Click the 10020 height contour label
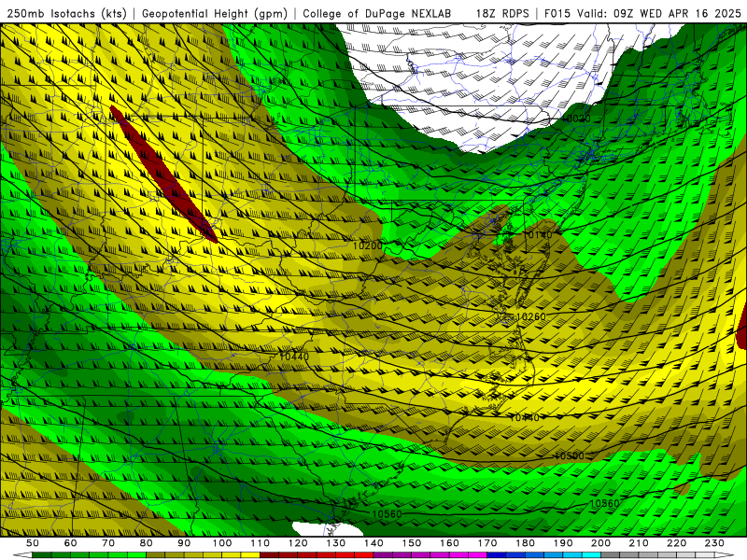This screenshot has height=560, width=747. tap(576, 119)
